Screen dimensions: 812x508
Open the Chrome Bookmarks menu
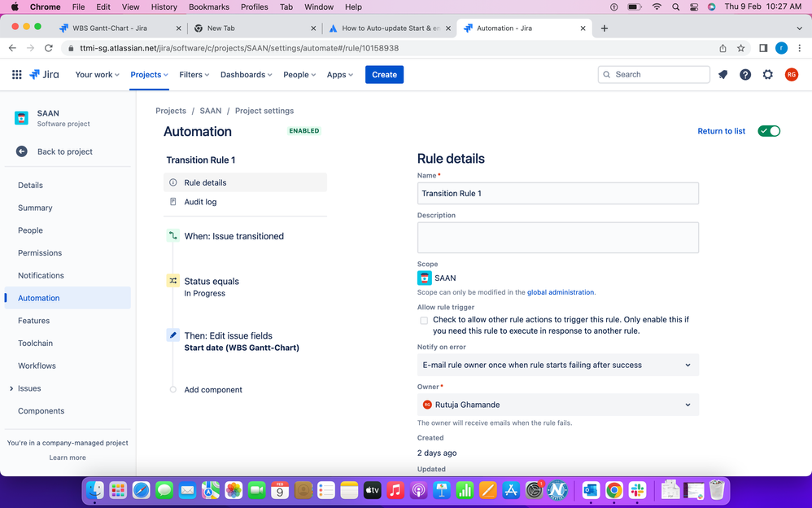tap(209, 7)
